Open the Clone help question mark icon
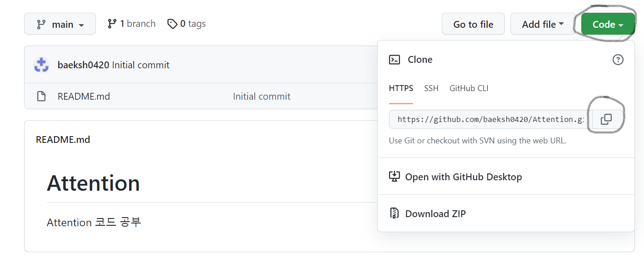 click(x=618, y=60)
